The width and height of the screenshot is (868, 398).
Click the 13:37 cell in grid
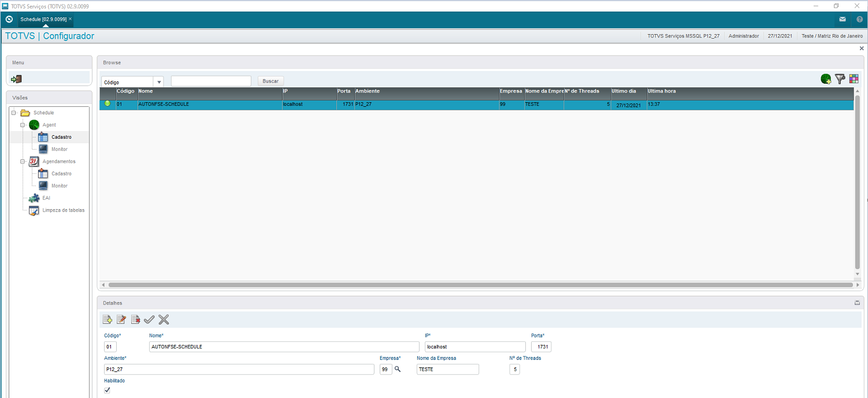(750, 105)
